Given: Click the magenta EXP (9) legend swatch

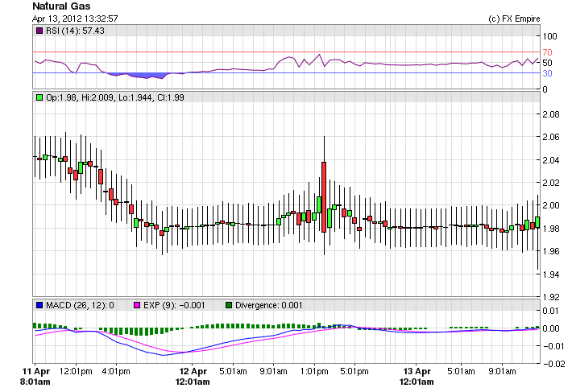Looking at the screenshot, I should [x=137, y=305].
